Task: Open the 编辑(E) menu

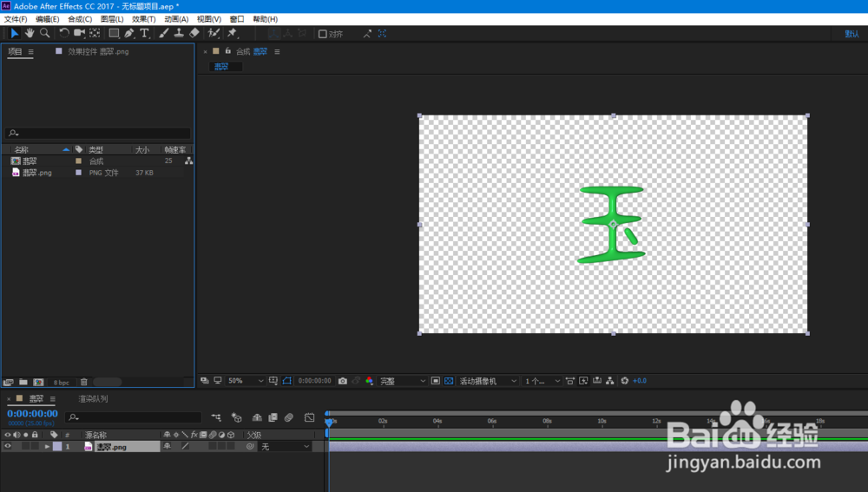Action: tap(48, 19)
